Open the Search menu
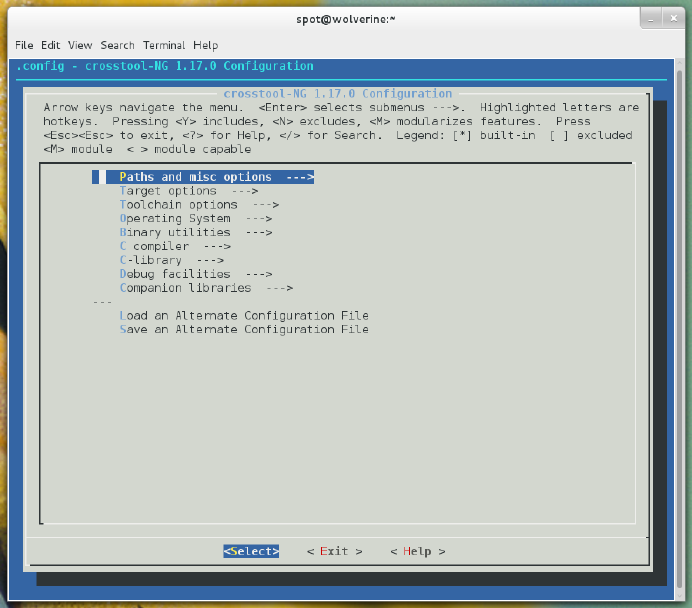The height and width of the screenshot is (608, 692). (x=117, y=45)
